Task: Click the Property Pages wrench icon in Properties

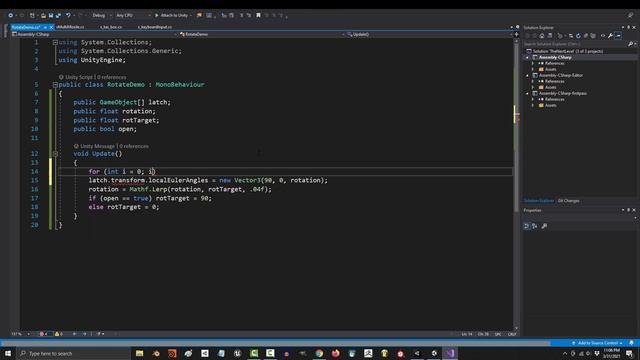Action: [x=544, y=226]
